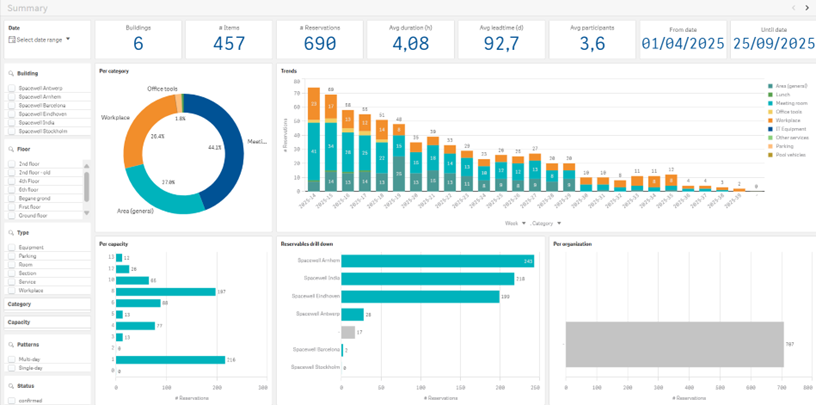Tick the Spacewell Arnhem checkbox

tap(11, 97)
